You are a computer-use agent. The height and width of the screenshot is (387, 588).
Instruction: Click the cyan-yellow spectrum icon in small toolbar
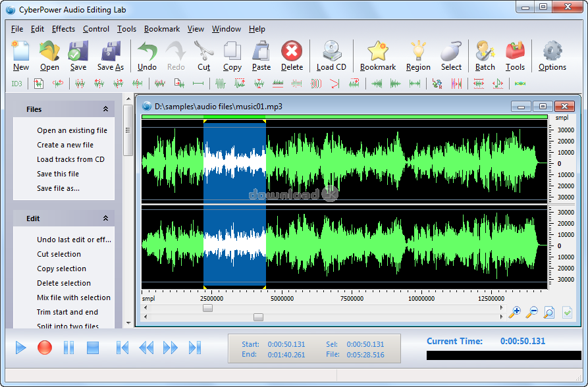(x=520, y=83)
